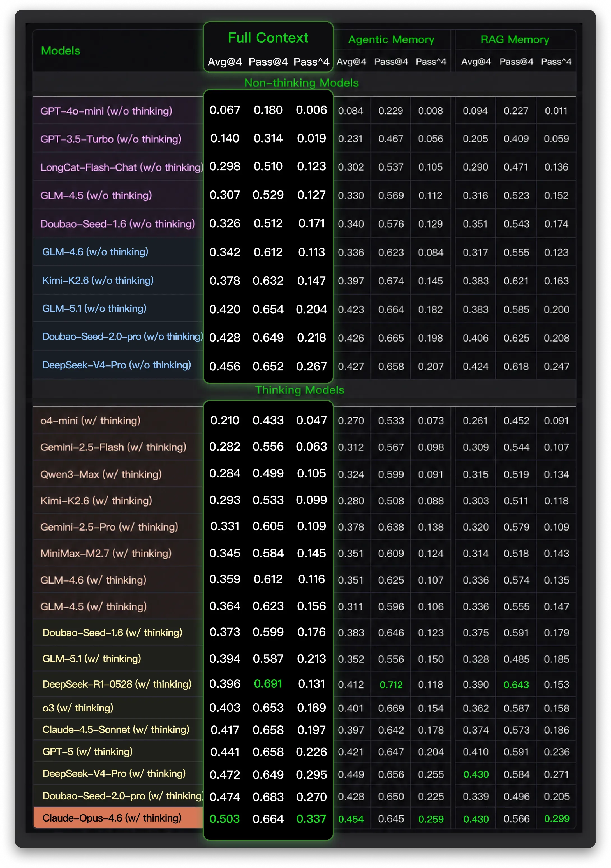Viewport: 611px width, 868px height.
Task: Select the Claude-Opus-4.6 (w/ thinking) row
Action: [304, 818]
